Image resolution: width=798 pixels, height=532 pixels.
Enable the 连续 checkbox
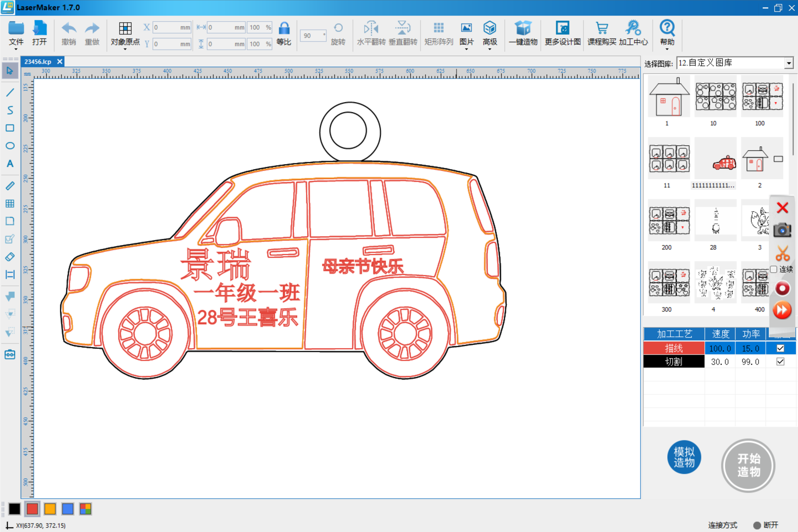click(x=774, y=269)
